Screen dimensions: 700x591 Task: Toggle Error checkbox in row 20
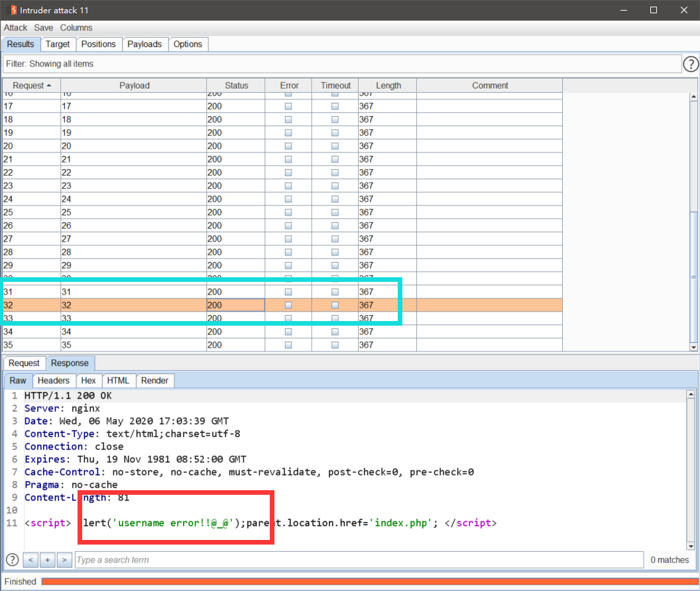(288, 146)
